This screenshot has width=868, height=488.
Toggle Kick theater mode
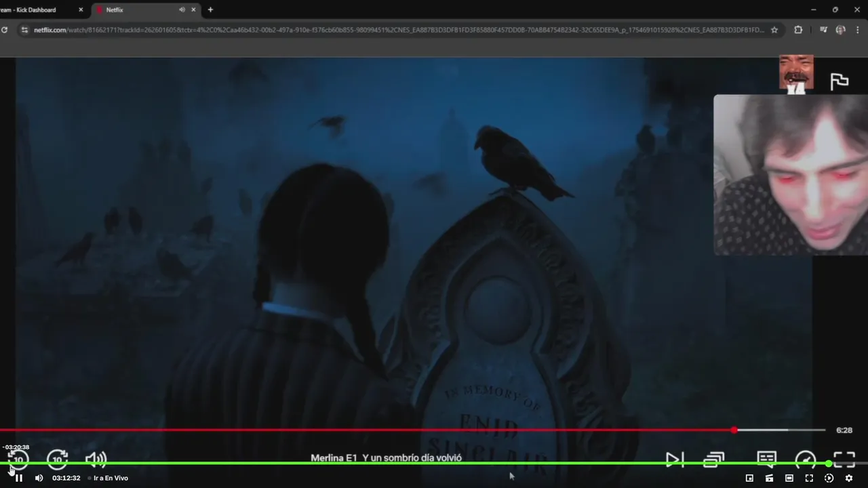(x=789, y=478)
